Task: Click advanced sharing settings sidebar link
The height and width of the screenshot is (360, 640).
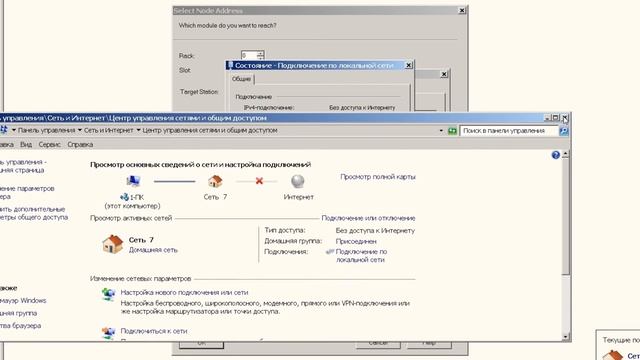Action: (34, 213)
